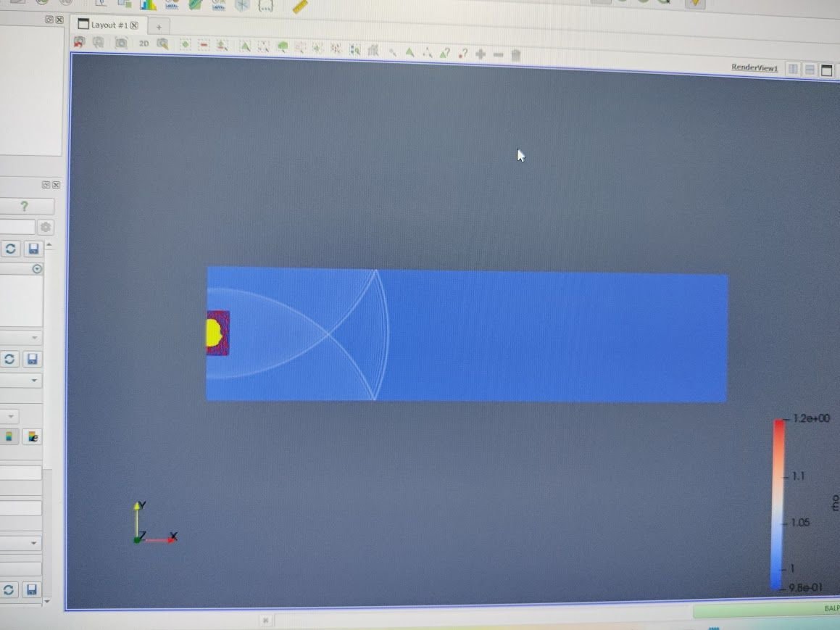Screen dimensions: 840x630
Task: Activate hover cells tool (triangle with question mark)
Action: tap(445, 53)
